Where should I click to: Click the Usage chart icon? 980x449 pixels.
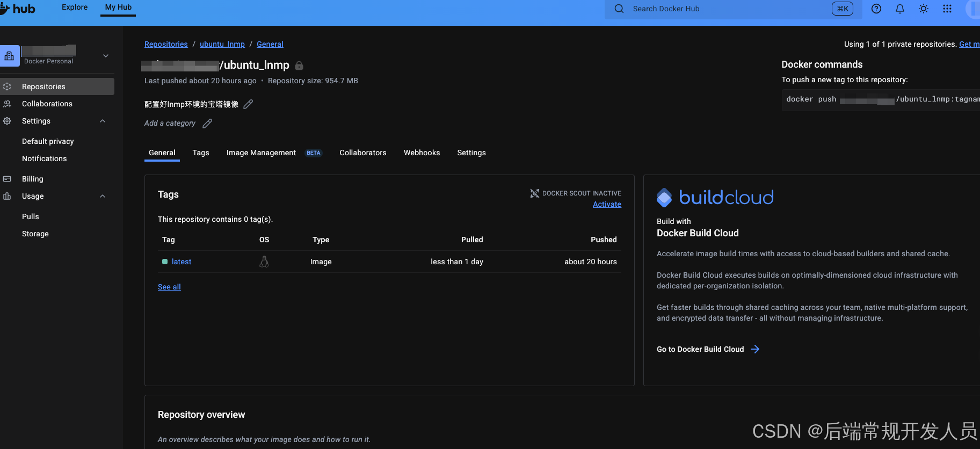pos(7,196)
